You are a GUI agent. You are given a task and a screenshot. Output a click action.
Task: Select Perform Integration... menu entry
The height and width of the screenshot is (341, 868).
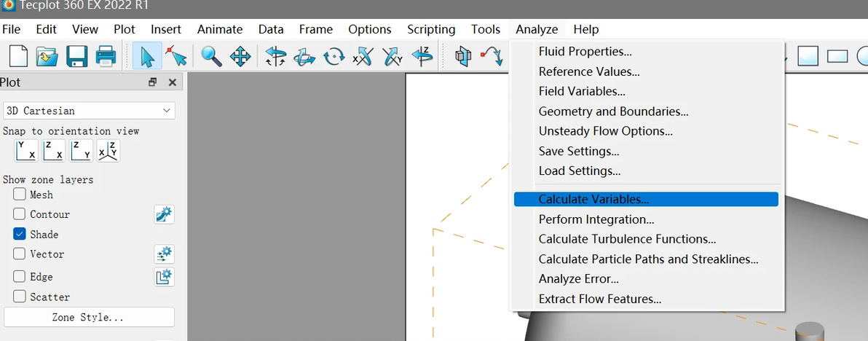coord(596,219)
